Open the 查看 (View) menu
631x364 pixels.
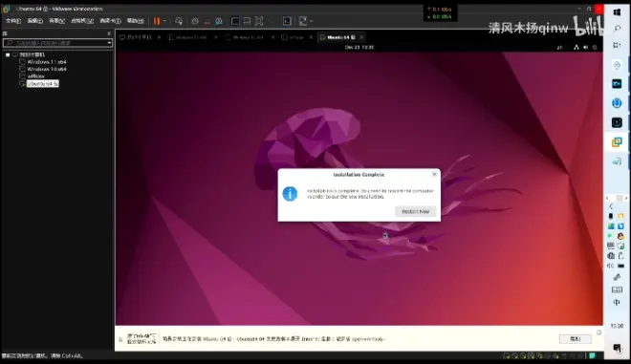pos(56,20)
